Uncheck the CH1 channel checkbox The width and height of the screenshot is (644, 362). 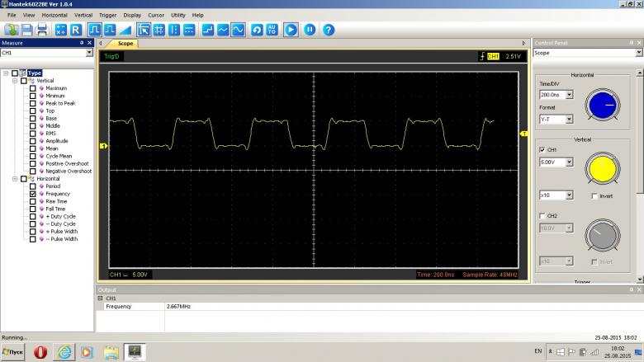point(542,149)
